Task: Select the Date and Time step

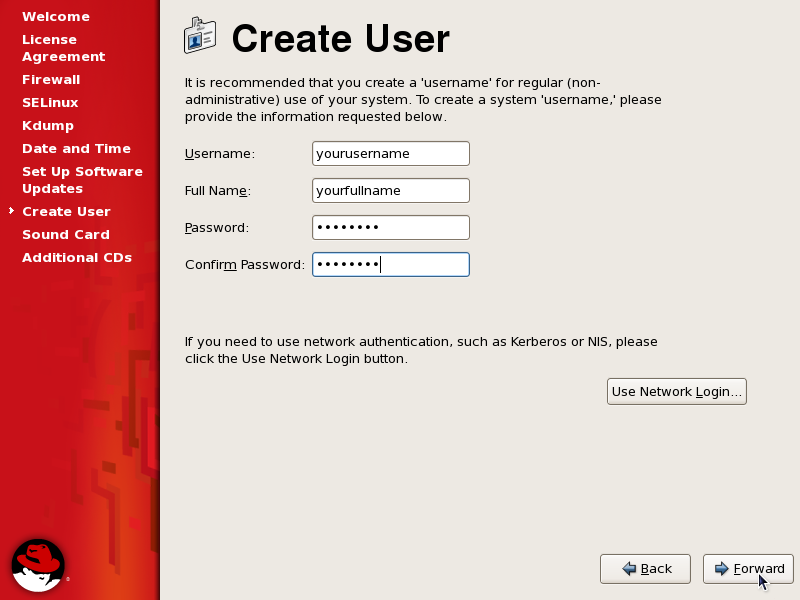Action: click(77, 148)
